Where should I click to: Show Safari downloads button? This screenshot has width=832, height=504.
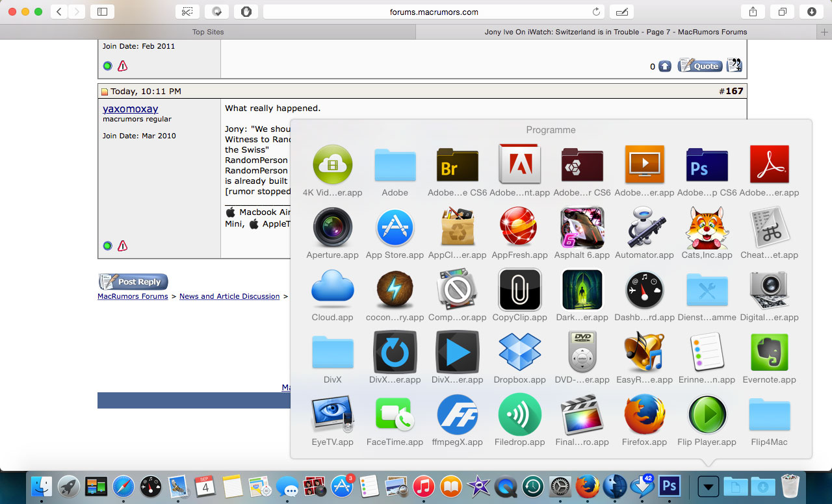[x=812, y=12]
